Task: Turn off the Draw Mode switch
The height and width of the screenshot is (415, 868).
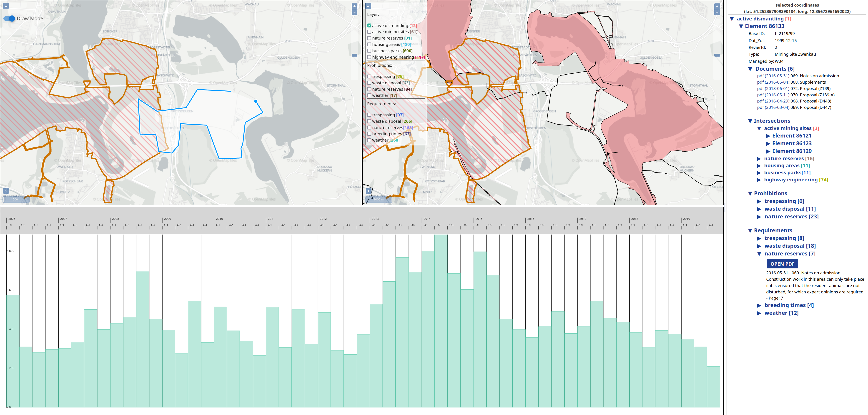Action: (10, 19)
